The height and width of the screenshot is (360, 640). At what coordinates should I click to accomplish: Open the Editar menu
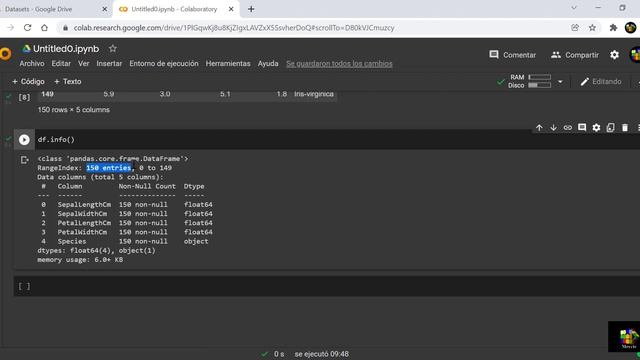pyautogui.click(x=61, y=64)
